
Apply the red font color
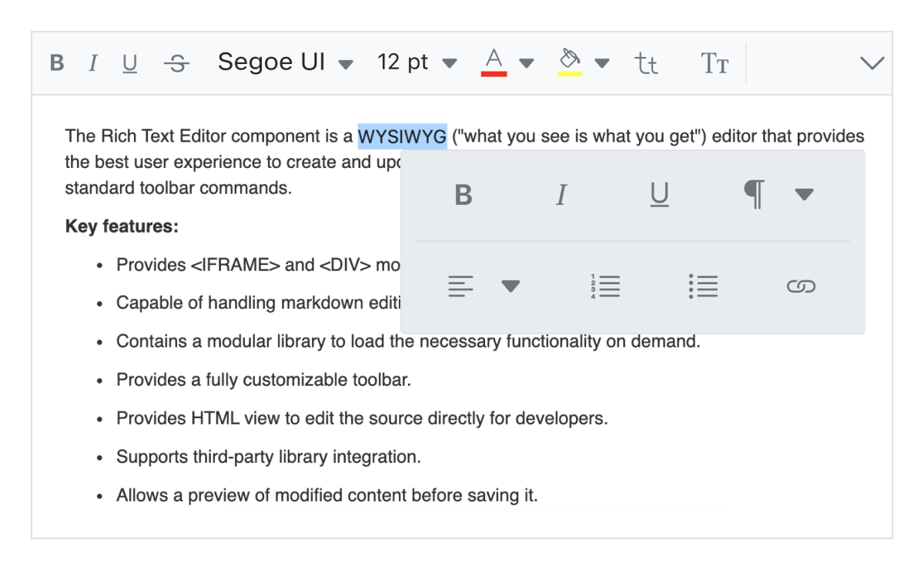coord(494,62)
